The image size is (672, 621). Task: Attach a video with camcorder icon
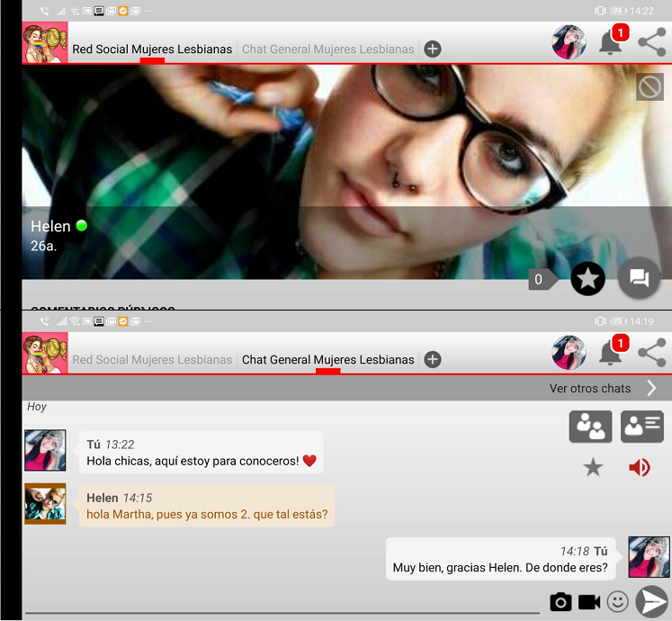589,602
